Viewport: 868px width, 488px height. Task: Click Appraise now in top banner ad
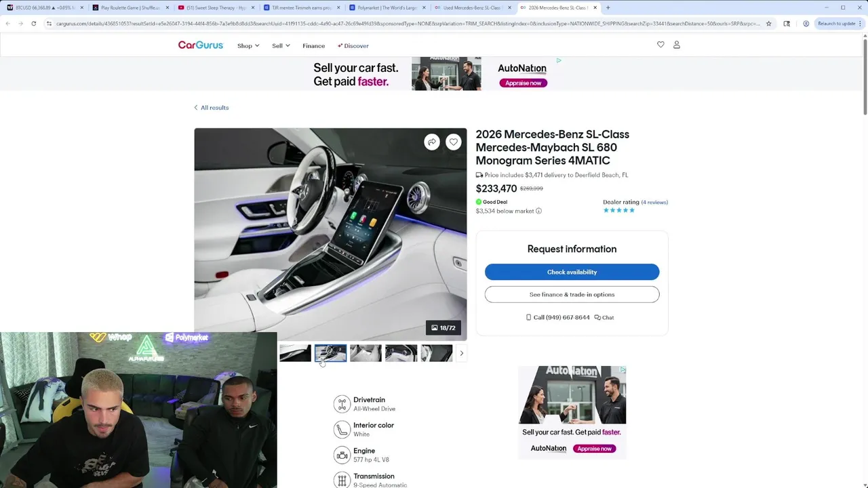click(x=523, y=83)
